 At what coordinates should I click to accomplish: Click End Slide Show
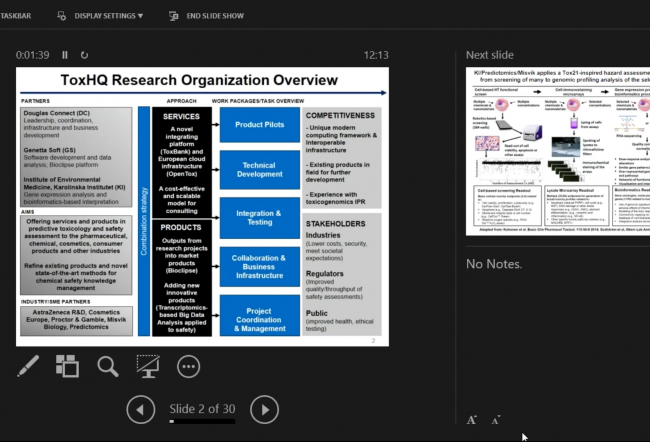click(215, 16)
